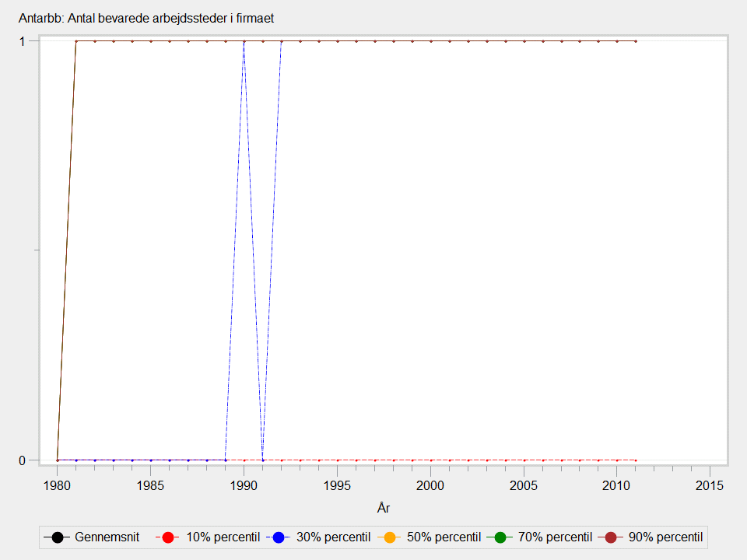Image resolution: width=747 pixels, height=560 pixels.
Task: Click the last brown data point at 2011
Action: 636,41
